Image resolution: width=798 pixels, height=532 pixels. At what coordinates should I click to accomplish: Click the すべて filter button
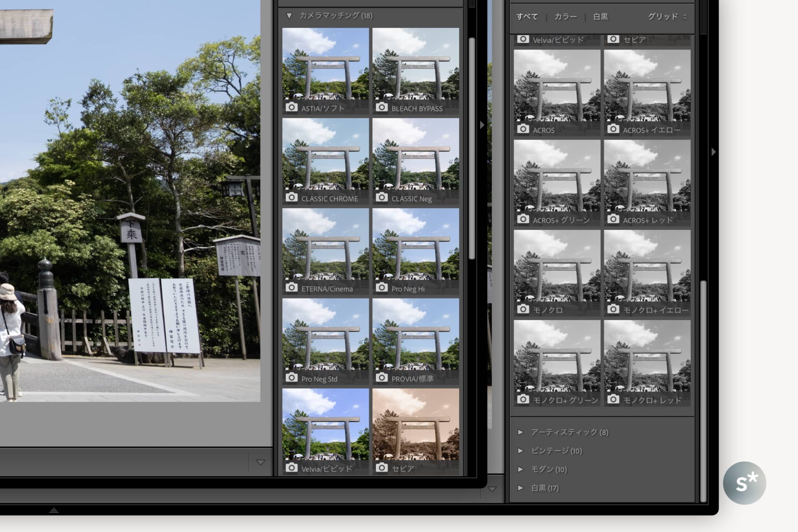tap(527, 17)
